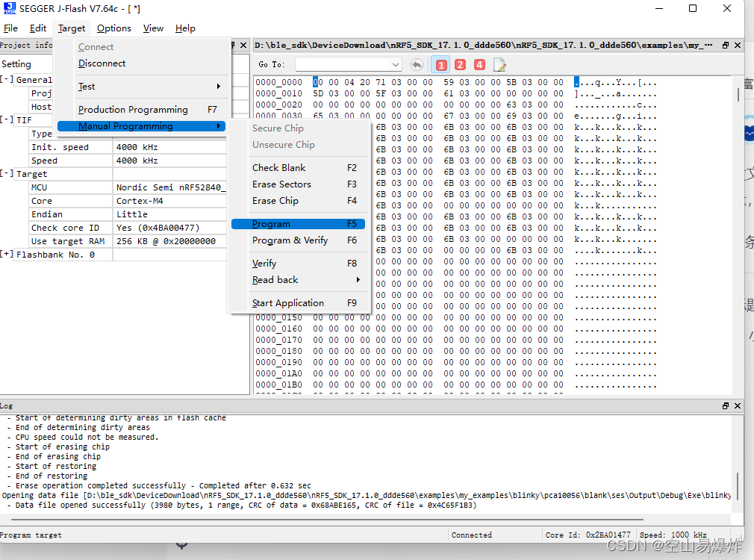The image size is (754, 560).
Task: Close the Project info panel
Action: (243, 46)
